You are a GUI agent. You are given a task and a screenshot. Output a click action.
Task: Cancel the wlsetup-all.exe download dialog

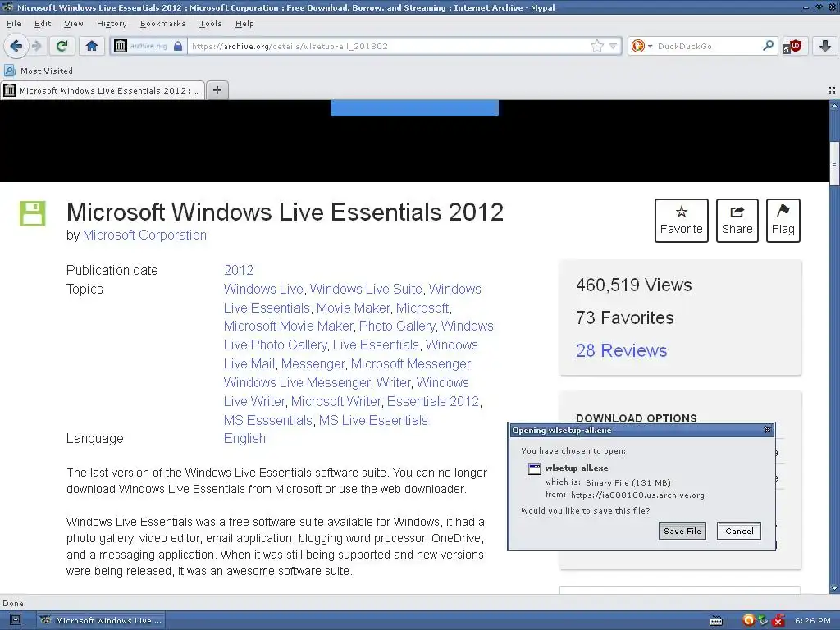click(739, 531)
